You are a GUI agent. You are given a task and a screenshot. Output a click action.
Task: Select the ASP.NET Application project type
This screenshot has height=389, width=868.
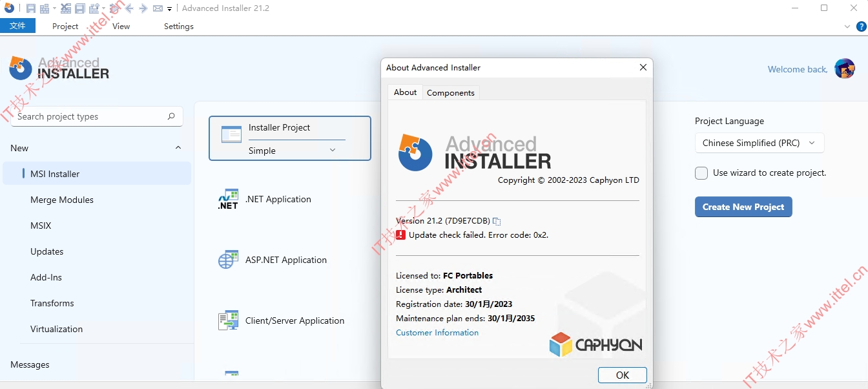pyautogui.click(x=286, y=260)
